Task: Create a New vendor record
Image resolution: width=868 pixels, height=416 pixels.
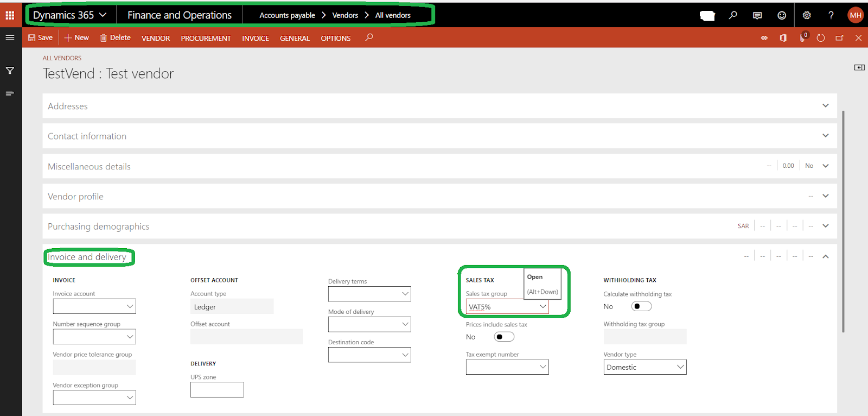Action: 76,37
